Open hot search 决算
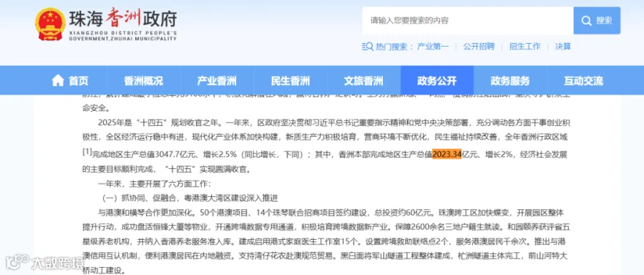644x275 pixels. pos(562,47)
